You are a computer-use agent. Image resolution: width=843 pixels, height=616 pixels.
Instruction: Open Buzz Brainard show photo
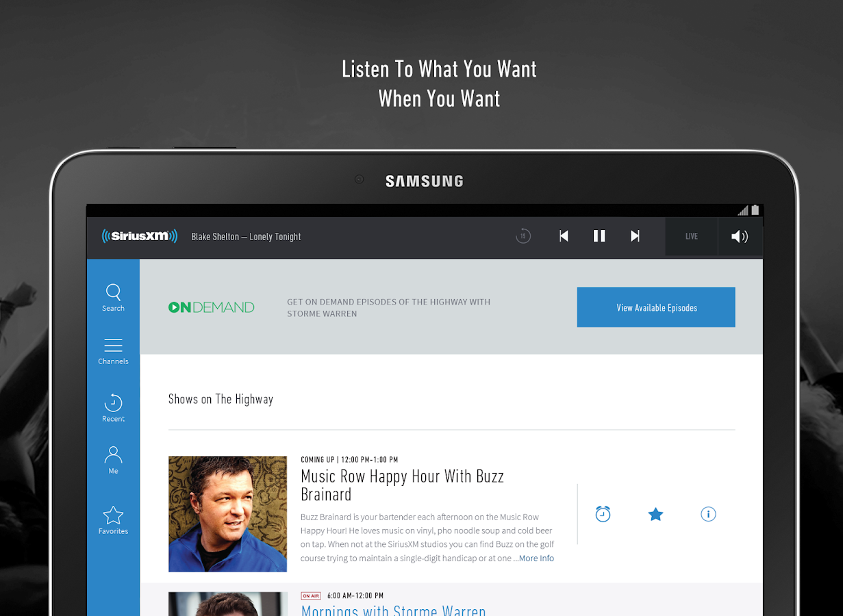pos(227,514)
